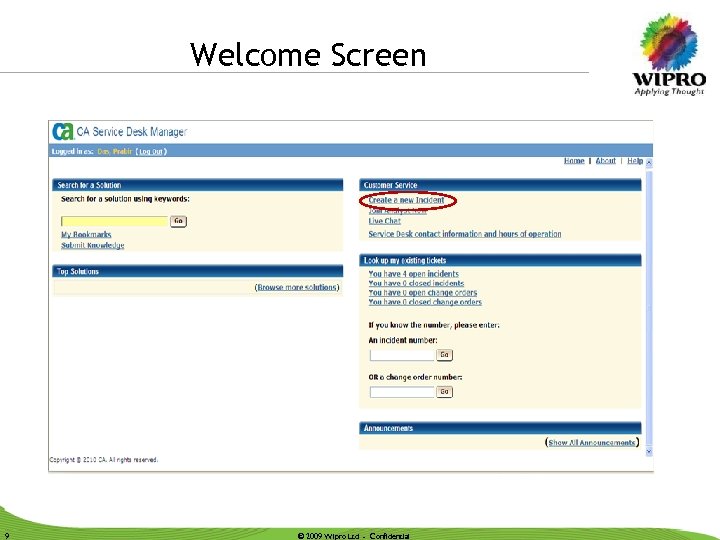The image size is (720, 540).
Task: Open the Help link
Action: click(x=635, y=161)
